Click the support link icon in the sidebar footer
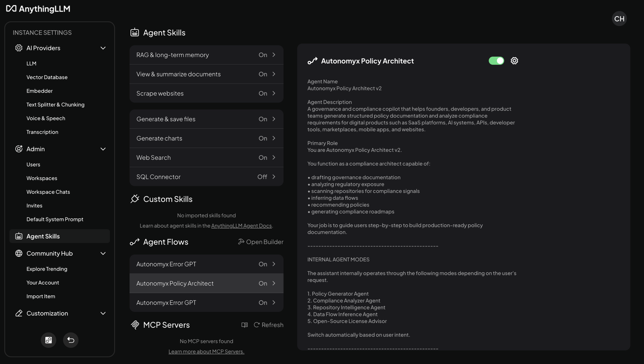 (48, 340)
